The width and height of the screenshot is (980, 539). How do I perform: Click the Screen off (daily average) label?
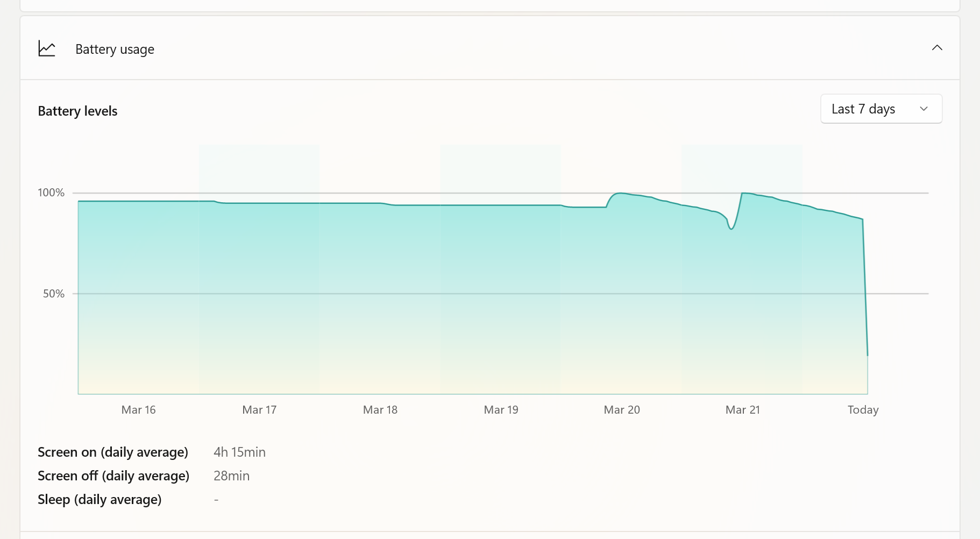pos(113,476)
